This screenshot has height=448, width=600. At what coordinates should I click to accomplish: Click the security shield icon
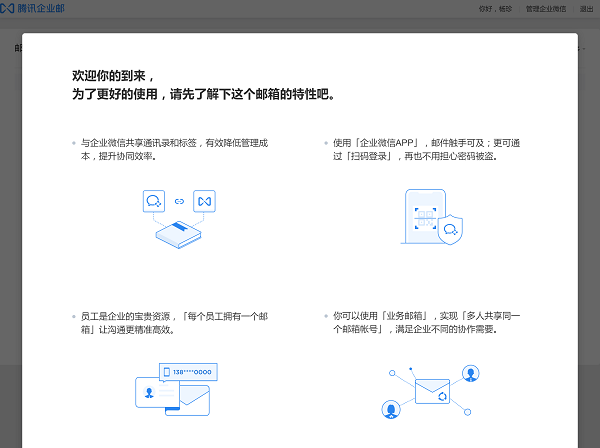click(x=450, y=229)
